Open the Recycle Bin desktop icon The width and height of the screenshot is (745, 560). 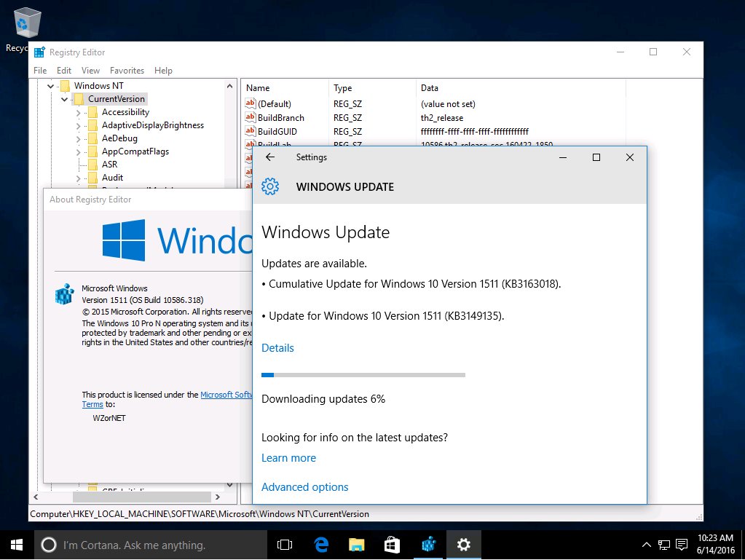tap(27, 23)
